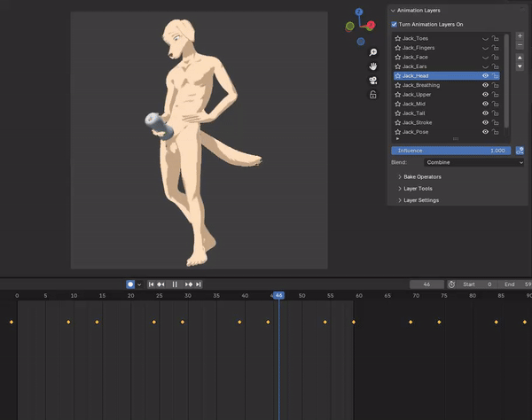This screenshot has height=420, width=532.
Task: Click the Jack_Head lock icon
Action: (x=496, y=75)
